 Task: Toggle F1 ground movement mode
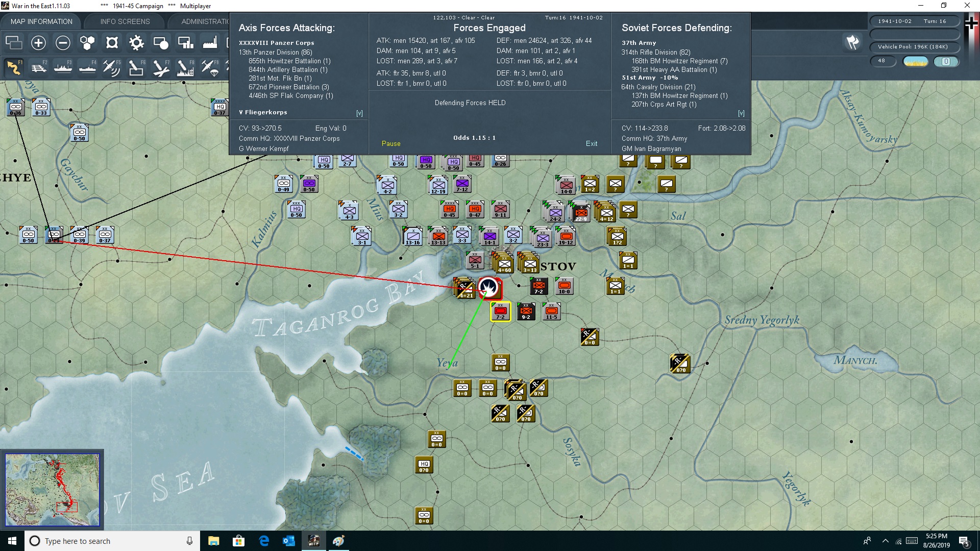[x=14, y=68]
